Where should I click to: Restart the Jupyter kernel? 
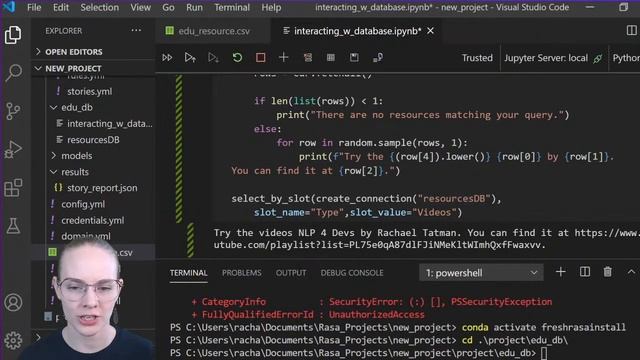coord(237,58)
